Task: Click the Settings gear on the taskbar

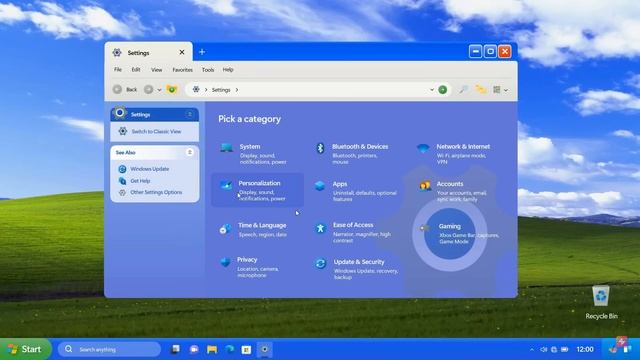Action: click(264, 349)
